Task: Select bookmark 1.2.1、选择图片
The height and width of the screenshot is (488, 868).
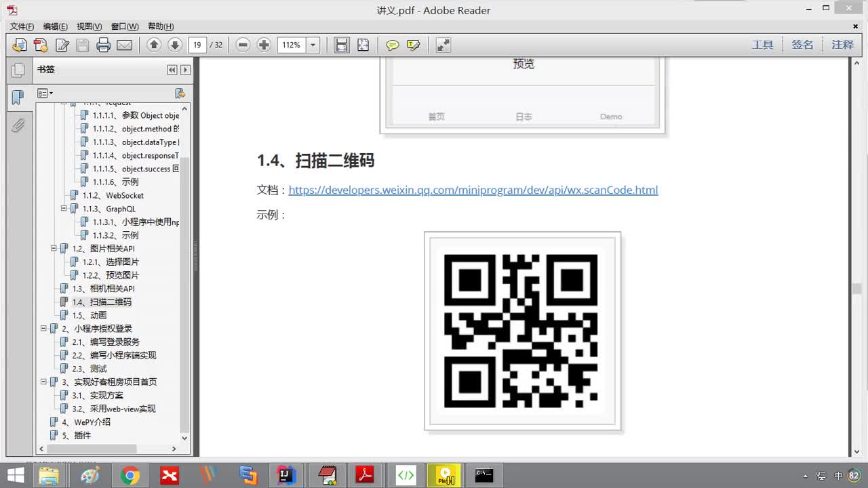Action: pos(111,262)
